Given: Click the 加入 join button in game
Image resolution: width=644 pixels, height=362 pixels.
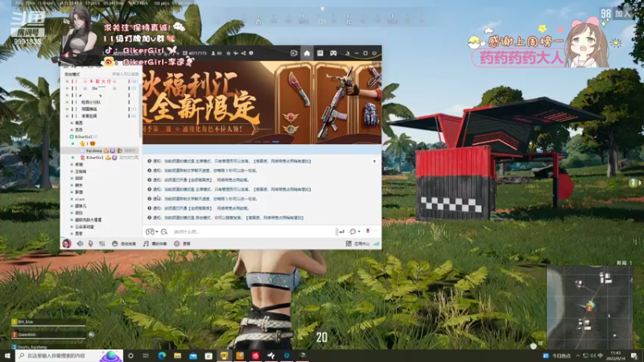Looking at the screenshot, I should click(x=622, y=14).
